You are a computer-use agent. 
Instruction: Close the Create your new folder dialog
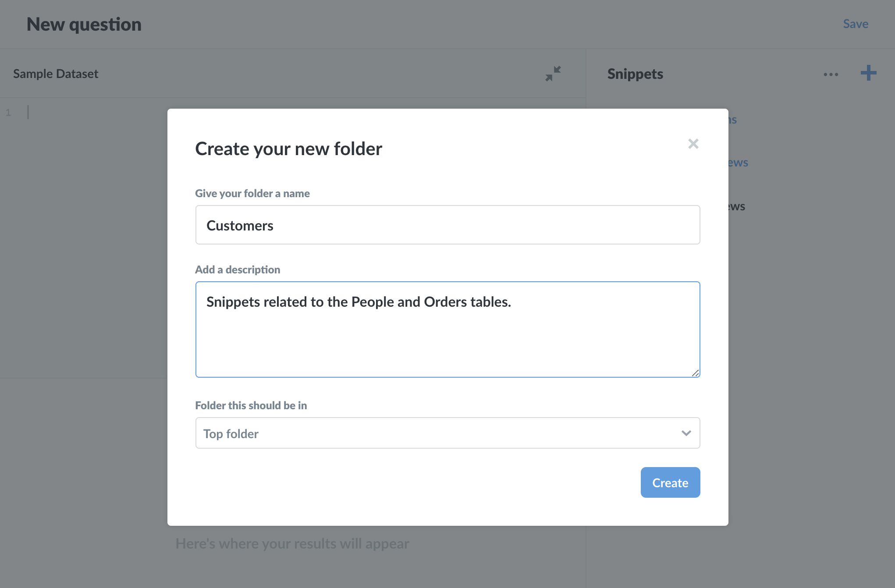(x=693, y=144)
